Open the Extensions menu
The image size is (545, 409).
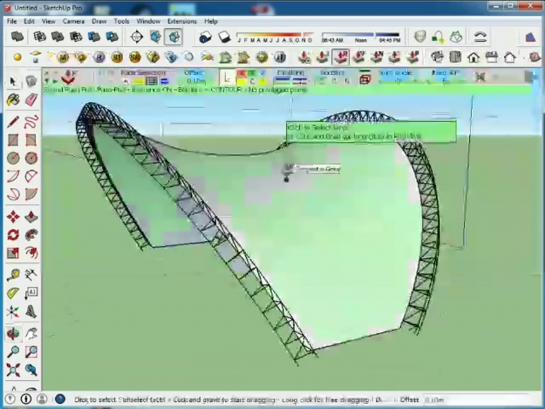[x=182, y=21]
